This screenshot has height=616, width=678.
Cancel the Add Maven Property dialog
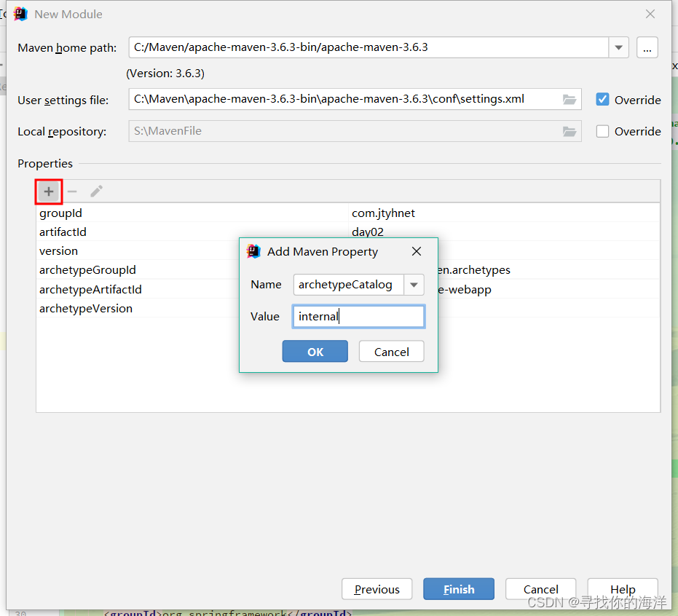coord(391,352)
